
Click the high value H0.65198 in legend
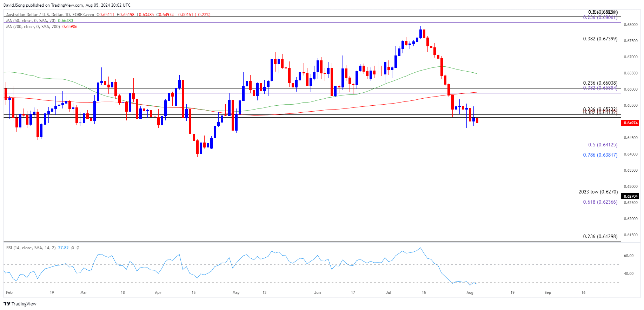(125, 15)
